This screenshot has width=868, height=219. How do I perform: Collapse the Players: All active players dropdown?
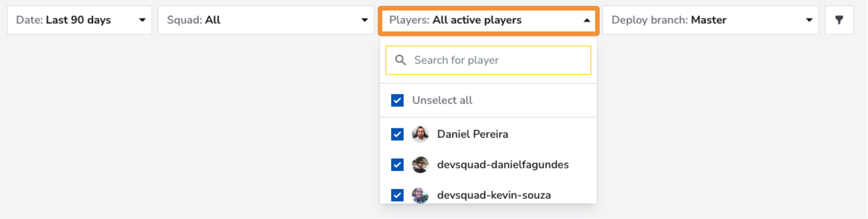click(488, 20)
